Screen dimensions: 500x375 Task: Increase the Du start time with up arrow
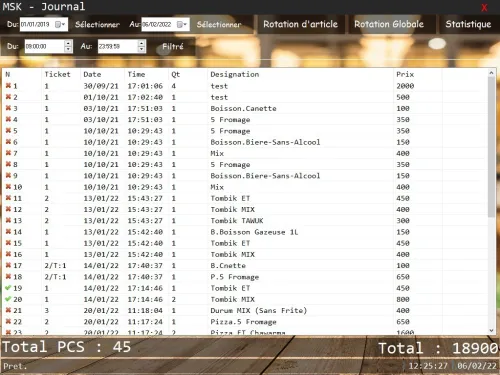[x=68, y=43]
